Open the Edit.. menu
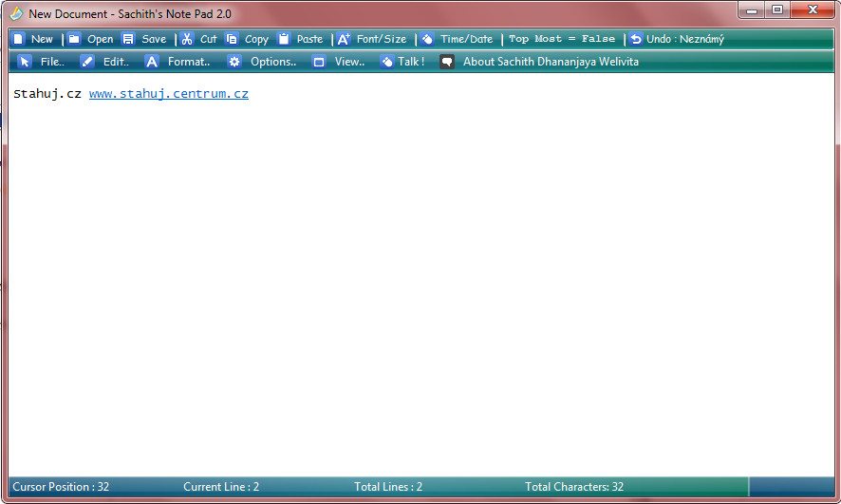Viewport: 841px width, 504px height. point(116,62)
